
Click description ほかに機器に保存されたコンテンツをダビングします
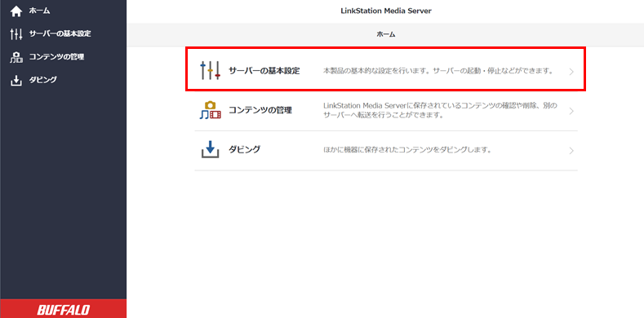coord(407,150)
